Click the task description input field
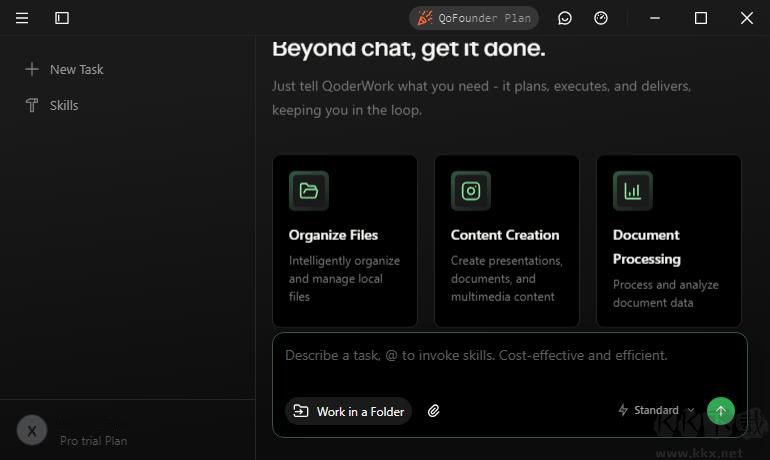The height and width of the screenshot is (460, 770). pyautogui.click(x=510, y=363)
